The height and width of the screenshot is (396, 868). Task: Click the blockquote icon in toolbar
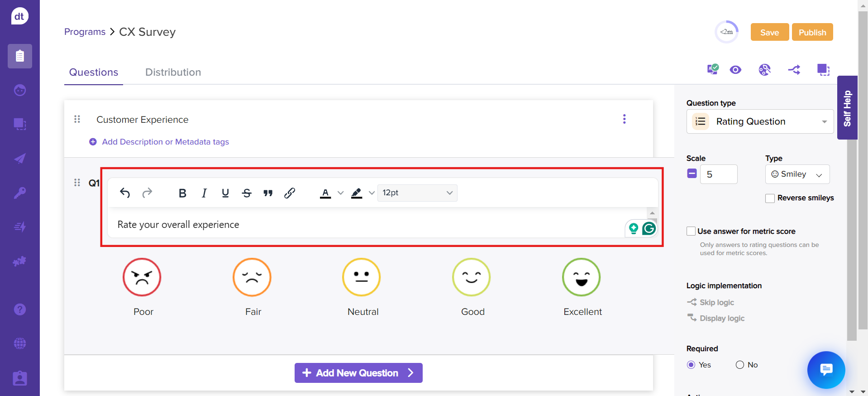click(268, 193)
